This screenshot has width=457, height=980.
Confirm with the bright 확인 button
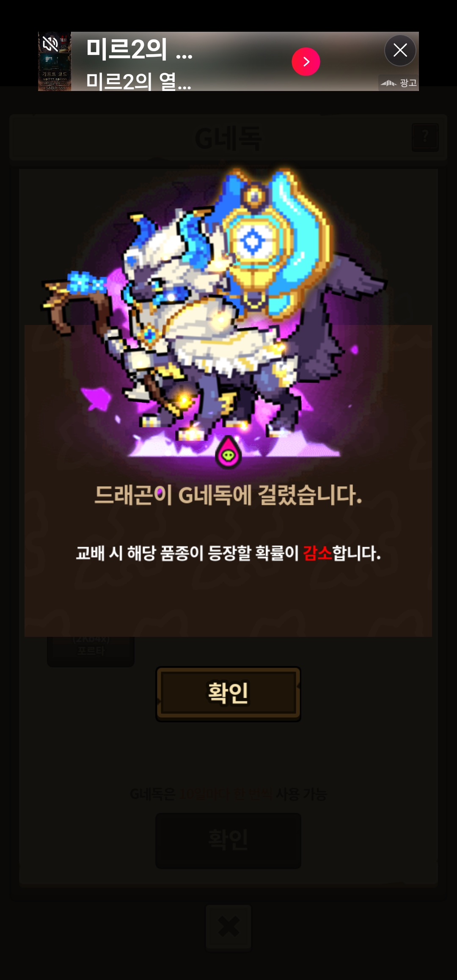(x=228, y=694)
